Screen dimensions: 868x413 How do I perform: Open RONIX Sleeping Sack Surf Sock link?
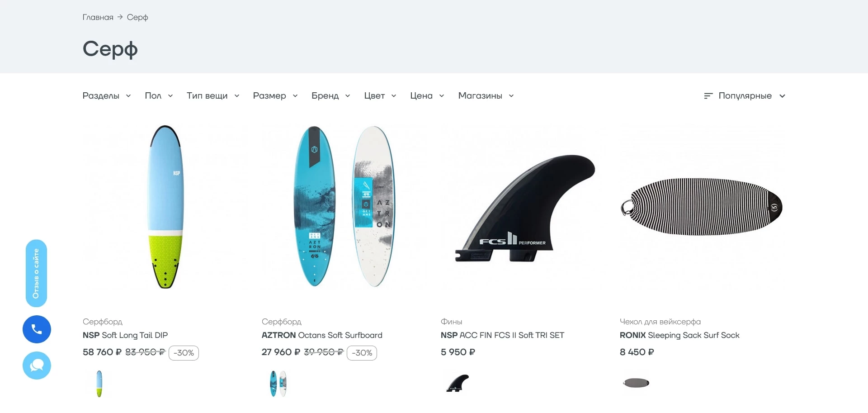click(679, 335)
